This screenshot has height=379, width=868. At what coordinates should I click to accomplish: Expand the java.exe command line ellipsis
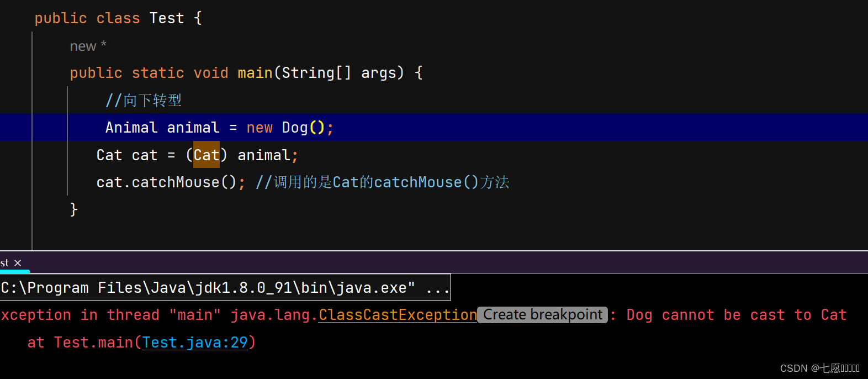coord(437,288)
